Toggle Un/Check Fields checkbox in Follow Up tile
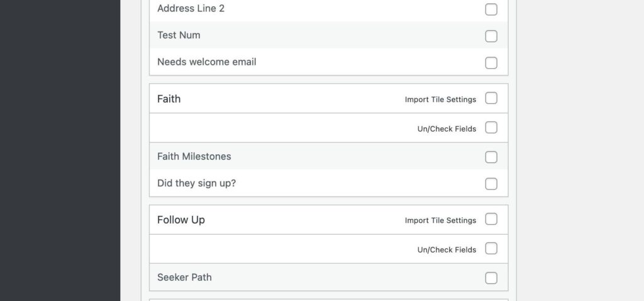 coord(491,249)
